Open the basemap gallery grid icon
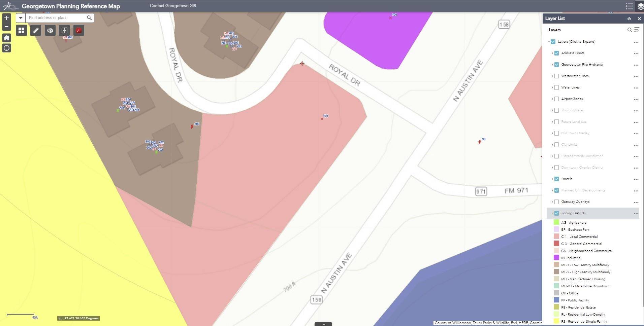 (22, 31)
